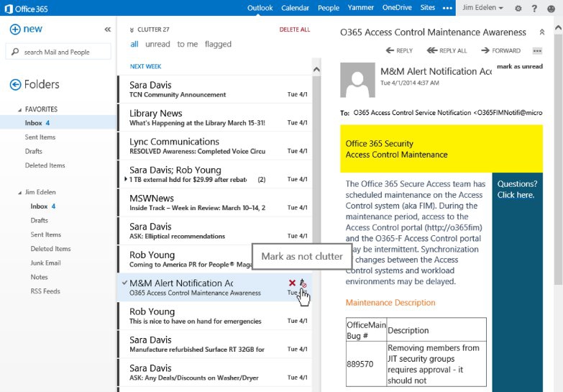Open the Washer/Dryer deals message
The image size is (563, 392).
[x=215, y=373]
